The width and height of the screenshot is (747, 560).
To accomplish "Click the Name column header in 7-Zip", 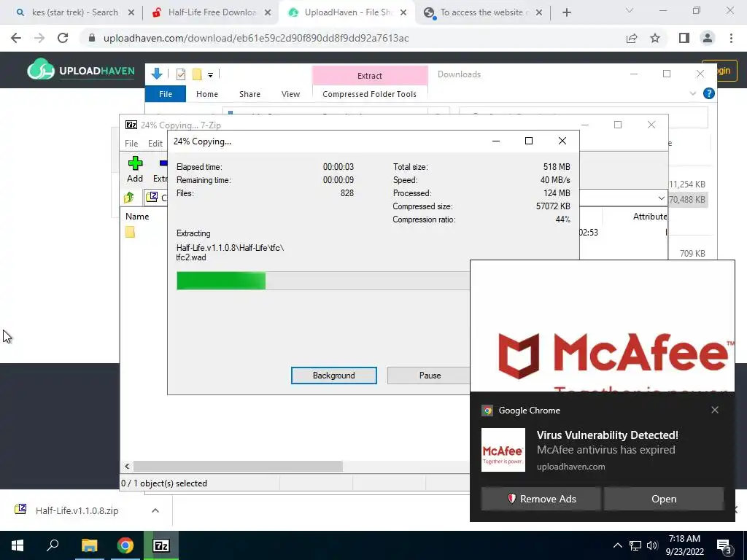I will [137, 216].
